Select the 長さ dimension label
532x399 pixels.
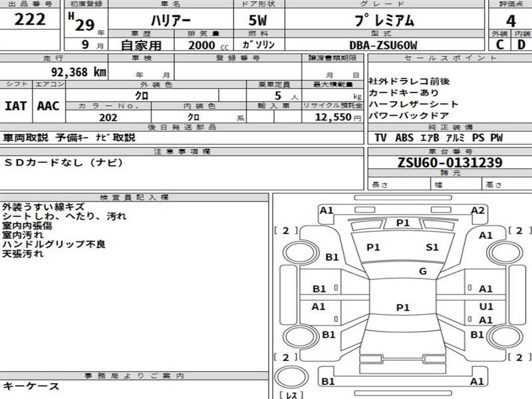pyautogui.click(x=380, y=185)
